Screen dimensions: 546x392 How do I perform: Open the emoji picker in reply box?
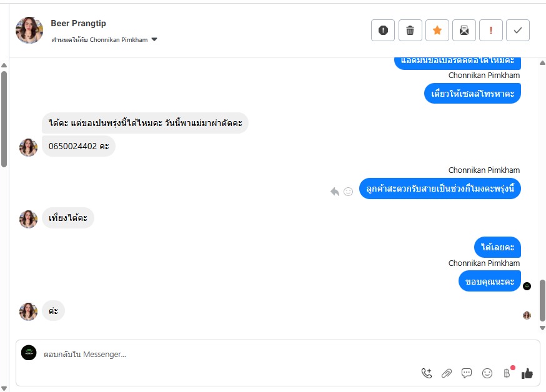click(x=487, y=373)
